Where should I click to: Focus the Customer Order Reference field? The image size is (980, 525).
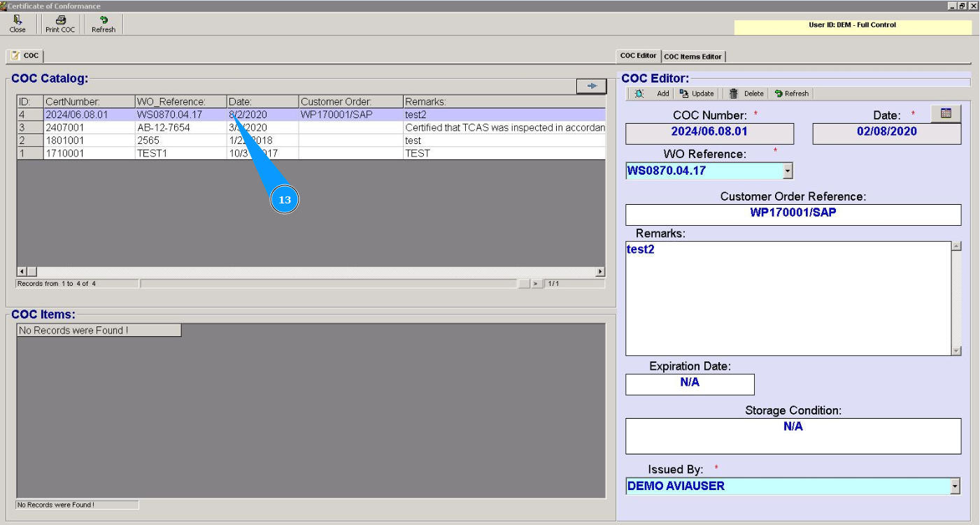(793, 215)
